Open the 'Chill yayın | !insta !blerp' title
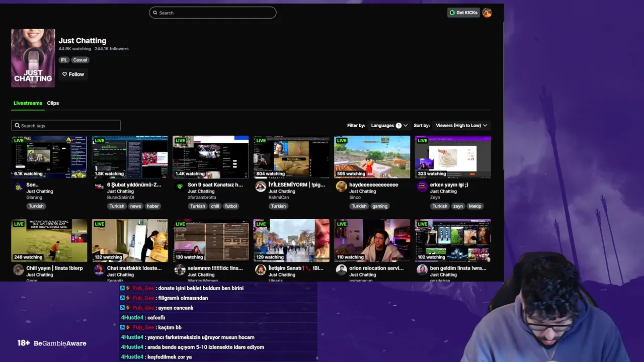This screenshot has width=644, height=362. pos(54,268)
